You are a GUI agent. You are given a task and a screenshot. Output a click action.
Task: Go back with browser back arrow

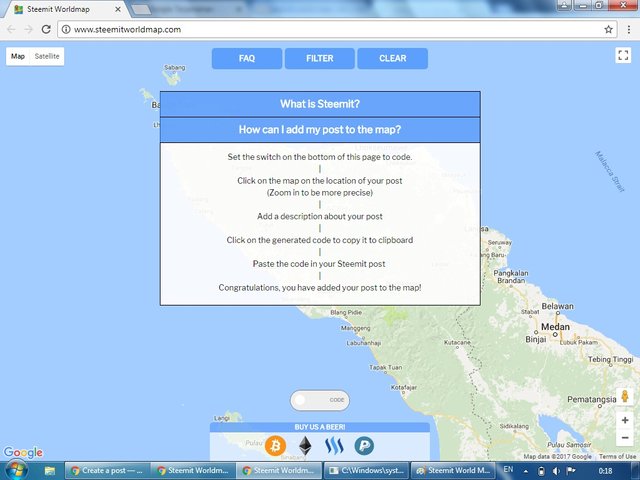pyautogui.click(x=11, y=29)
